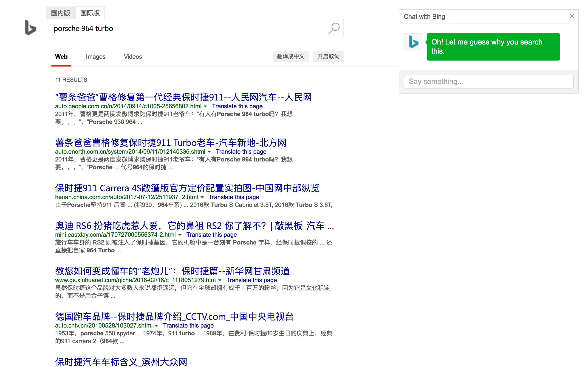Click the Bing logo

[30, 28]
